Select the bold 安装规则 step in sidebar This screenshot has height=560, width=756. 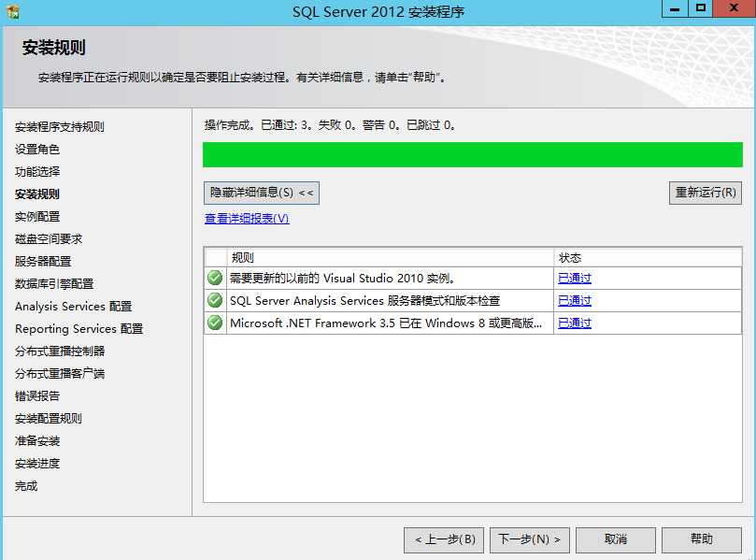click(x=37, y=194)
